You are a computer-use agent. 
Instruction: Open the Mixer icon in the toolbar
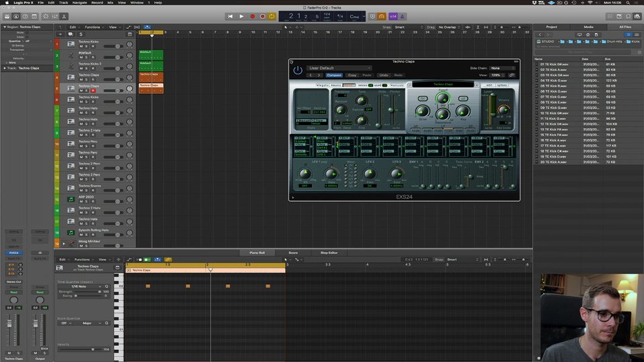pyautogui.click(x=55, y=16)
